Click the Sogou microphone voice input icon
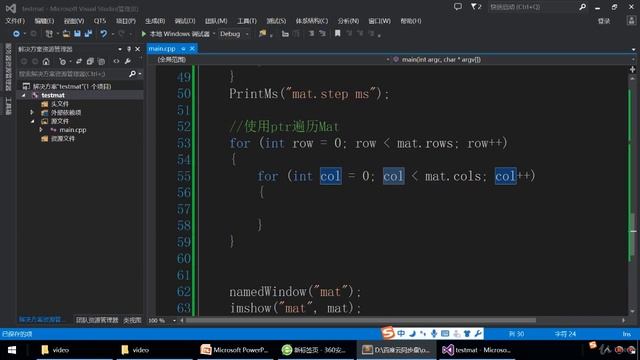Image resolution: width=640 pixels, height=360 pixels. [434, 333]
